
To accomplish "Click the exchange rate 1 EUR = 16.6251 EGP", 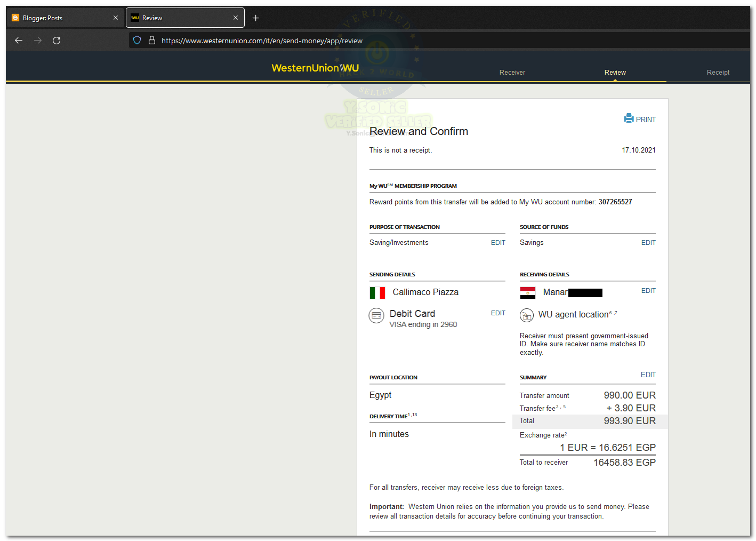I will click(608, 448).
